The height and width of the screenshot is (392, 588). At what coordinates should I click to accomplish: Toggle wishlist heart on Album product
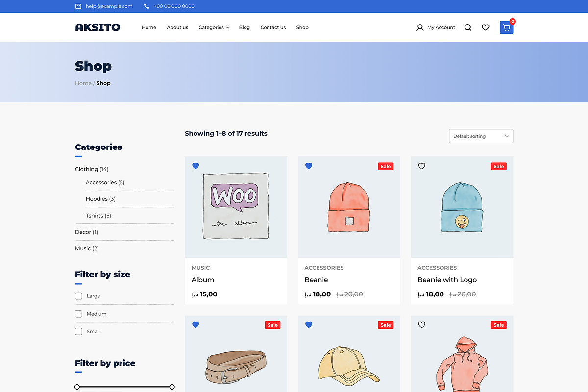(x=196, y=166)
